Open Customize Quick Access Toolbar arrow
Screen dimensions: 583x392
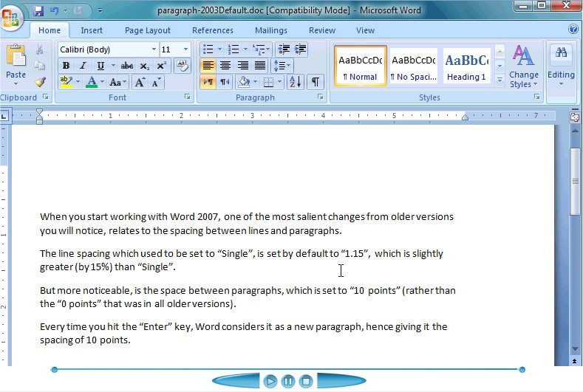pos(100,11)
